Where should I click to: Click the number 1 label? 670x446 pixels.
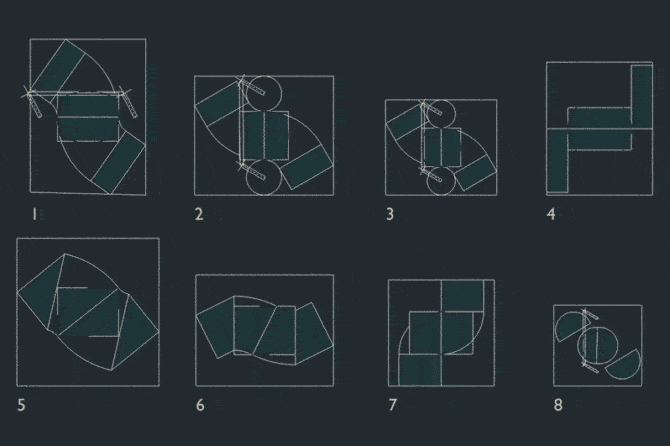34,214
